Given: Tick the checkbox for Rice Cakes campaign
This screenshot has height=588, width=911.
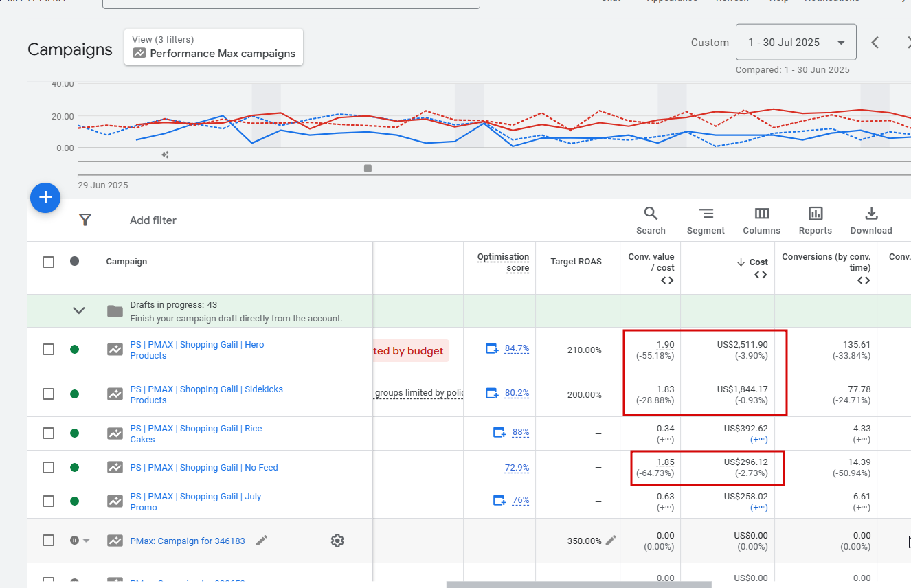Looking at the screenshot, I should (x=48, y=433).
